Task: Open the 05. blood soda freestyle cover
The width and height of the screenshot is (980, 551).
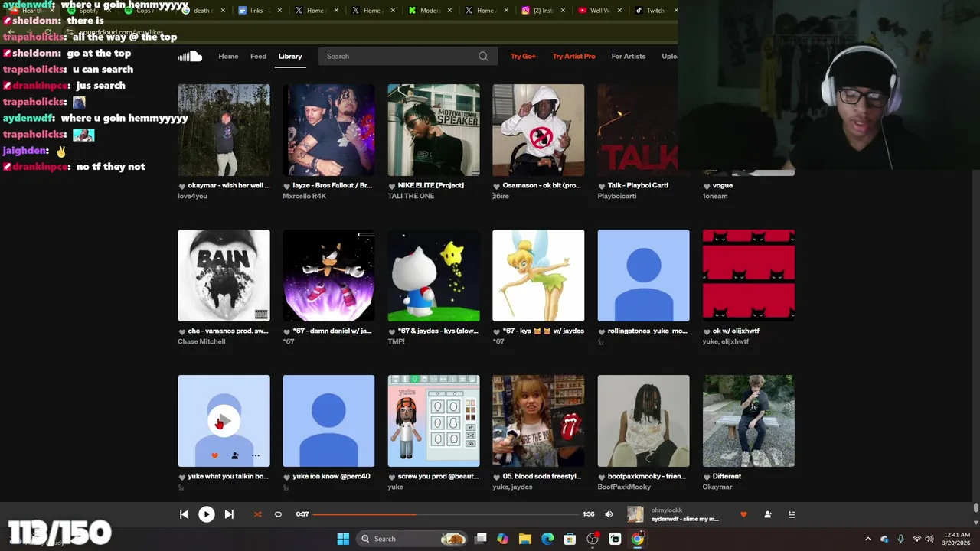Action: pos(538,421)
